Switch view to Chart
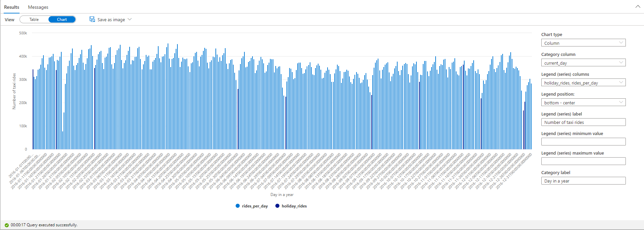The height and width of the screenshot is (230, 644). pyautogui.click(x=62, y=20)
